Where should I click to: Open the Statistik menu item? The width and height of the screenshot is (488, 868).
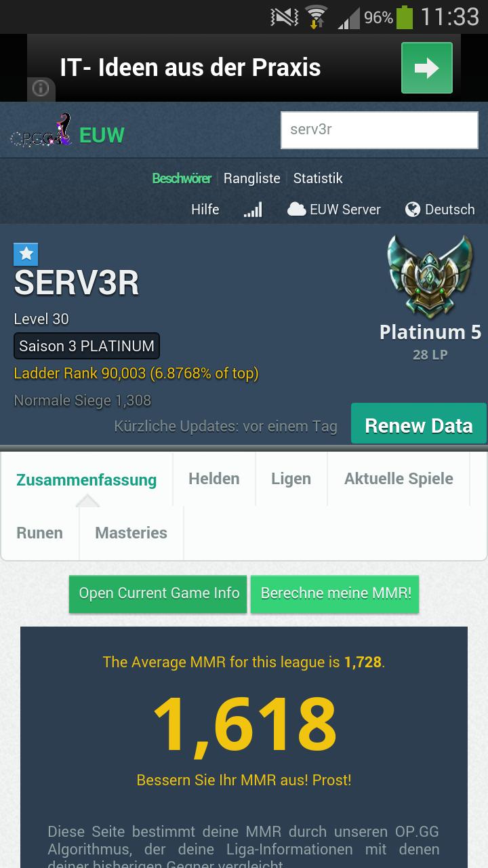[318, 178]
